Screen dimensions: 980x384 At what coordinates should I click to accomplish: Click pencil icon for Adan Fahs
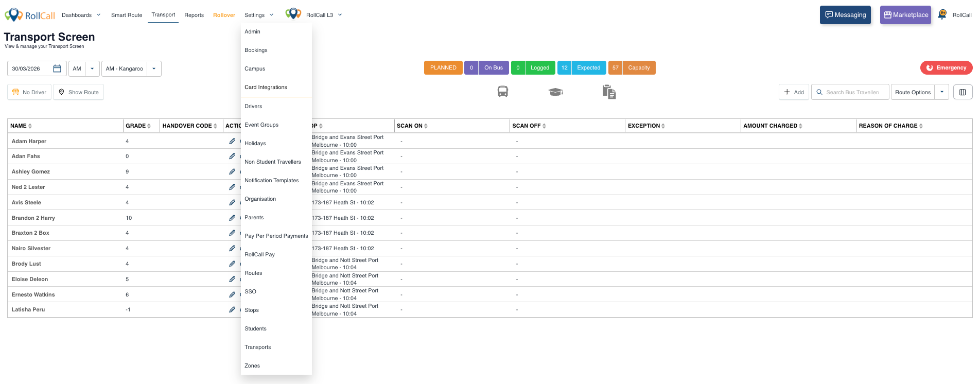pos(232,156)
